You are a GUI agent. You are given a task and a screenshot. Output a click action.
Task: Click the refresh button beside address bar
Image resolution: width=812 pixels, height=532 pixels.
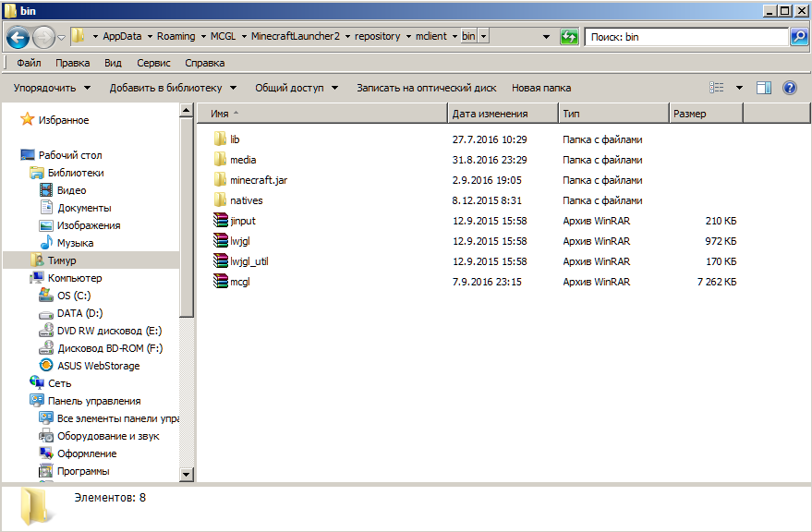pyautogui.click(x=570, y=37)
